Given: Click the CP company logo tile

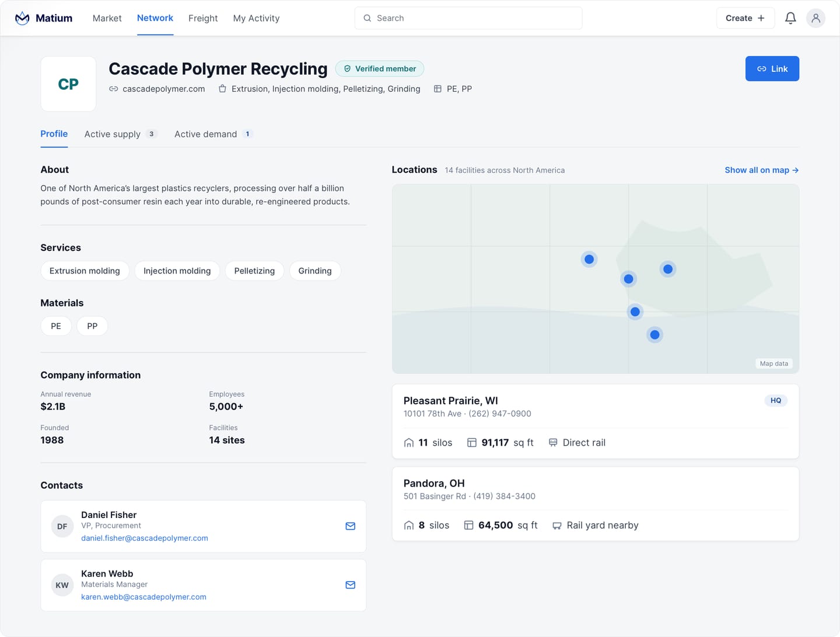Looking at the screenshot, I should pos(68,84).
